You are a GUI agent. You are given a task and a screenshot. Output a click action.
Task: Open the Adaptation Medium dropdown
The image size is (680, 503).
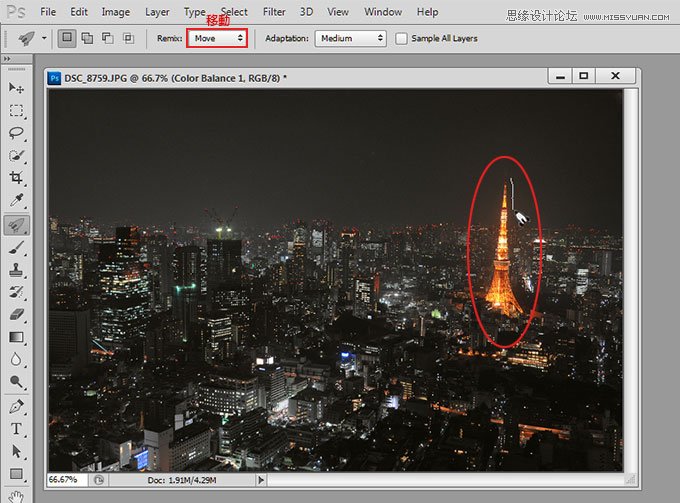coord(350,38)
